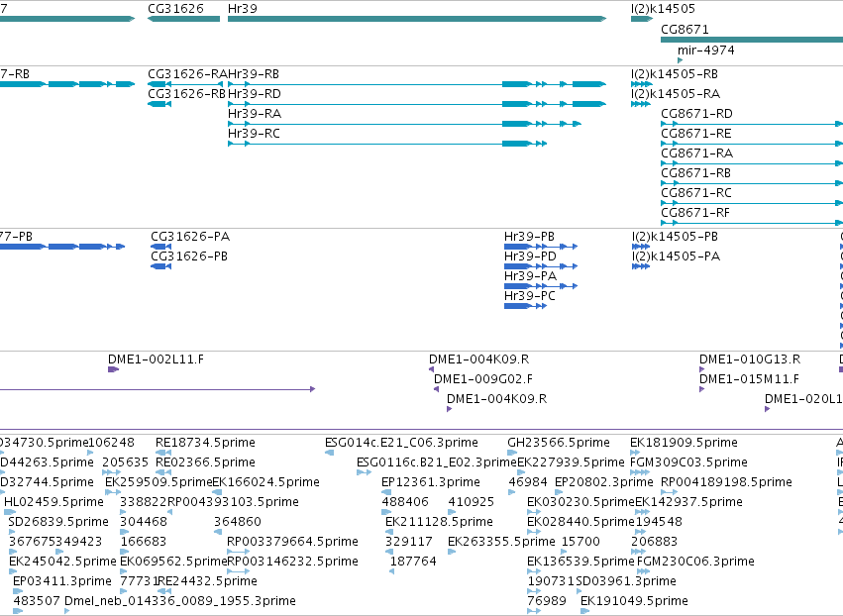Open the CG8671-RC transcript
Viewport: 843px width, 616px height.
coord(696,193)
